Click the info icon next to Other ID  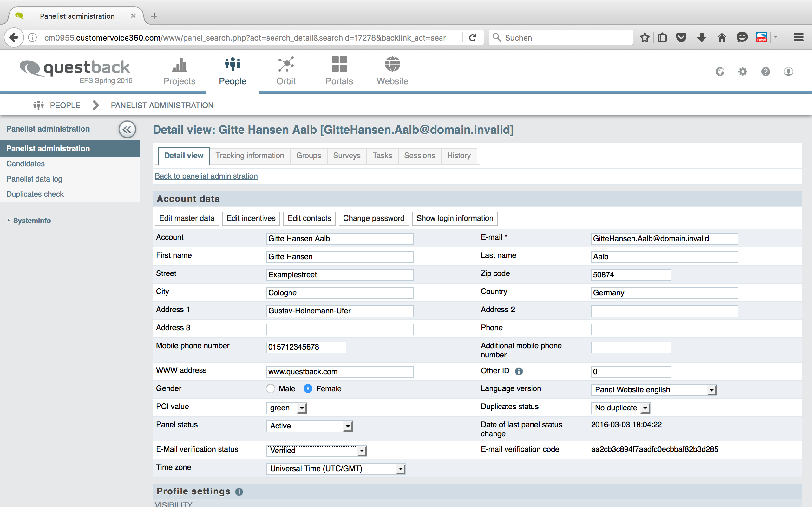(519, 371)
